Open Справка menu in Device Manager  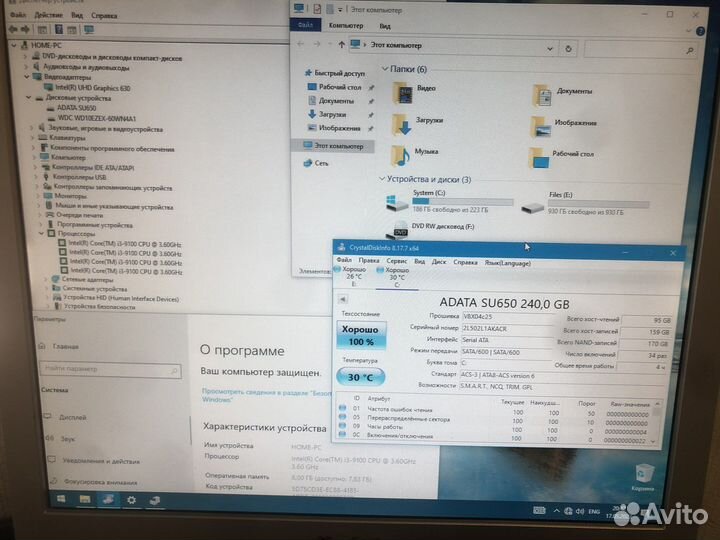pyautogui.click(x=104, y=16)
